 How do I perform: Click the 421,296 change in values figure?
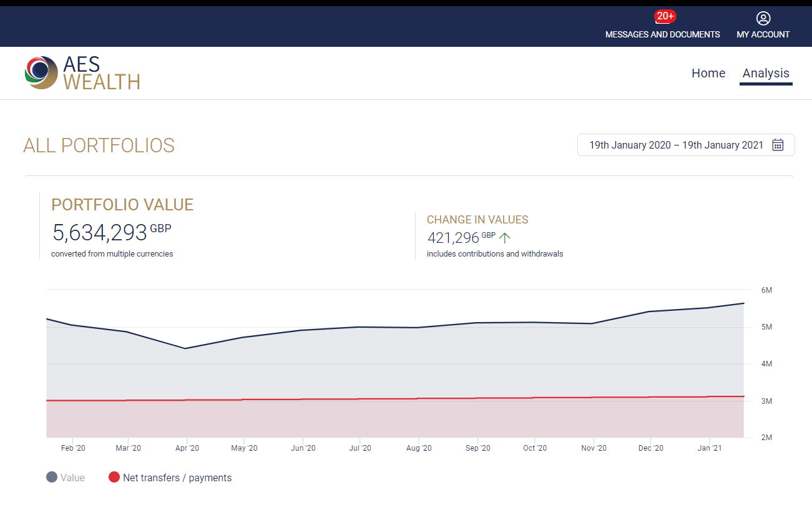pyautogui.click(x=452, y=238)
